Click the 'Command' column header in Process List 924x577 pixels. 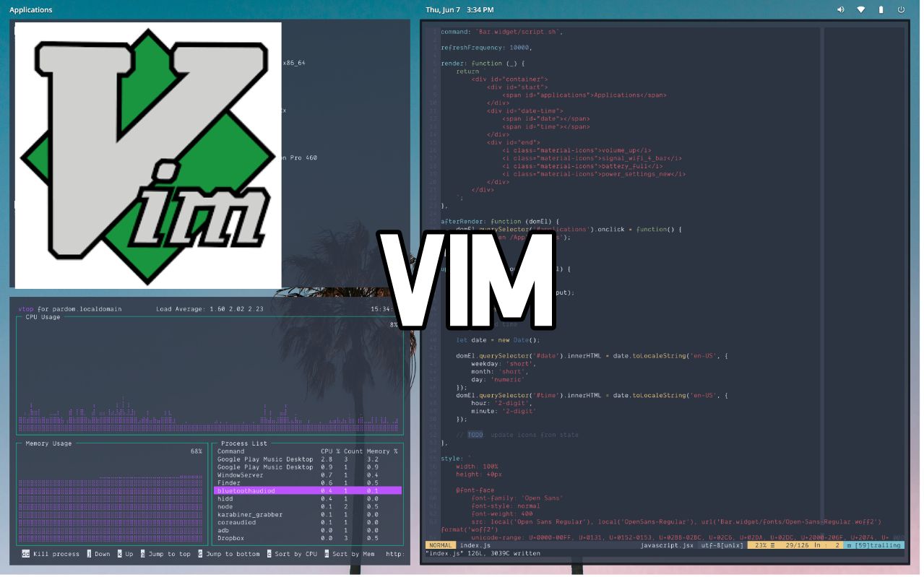click(231, 451)
